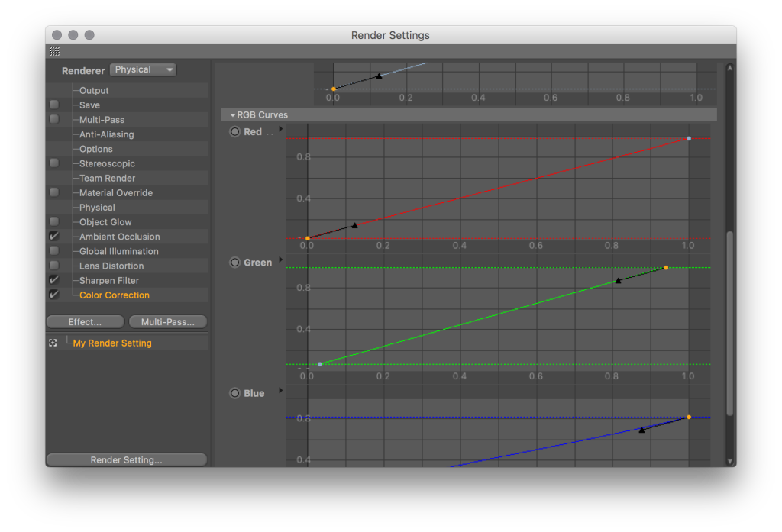Select the Output settings
782x532 pixels.
coord(94,90)
